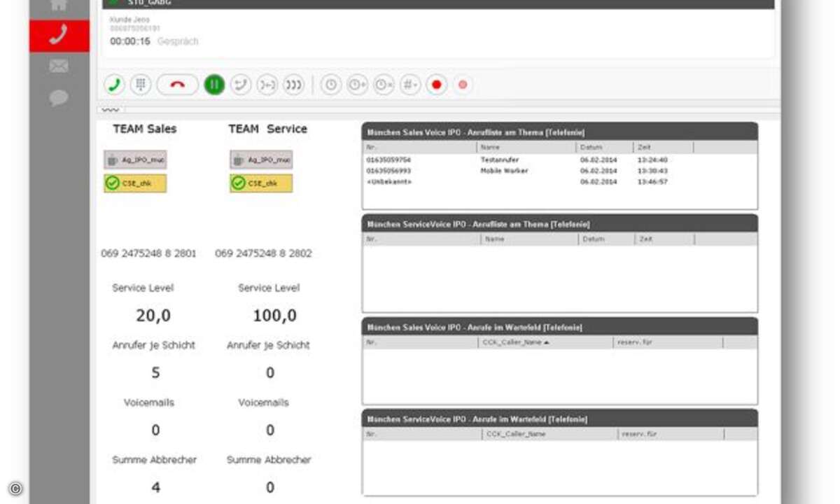Click the clock with x icon
The height and width of the screenshot is (504, 840).
(384, 85)
